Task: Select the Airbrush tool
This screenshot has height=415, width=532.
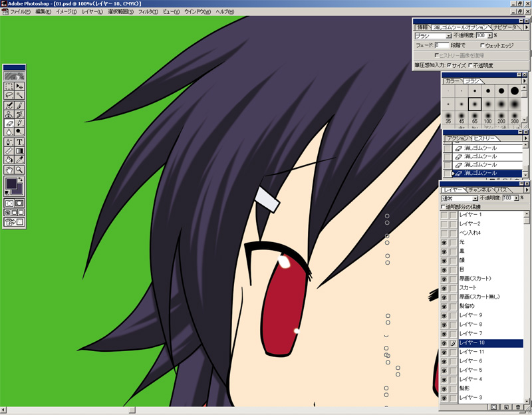Action: coord(9,106)
